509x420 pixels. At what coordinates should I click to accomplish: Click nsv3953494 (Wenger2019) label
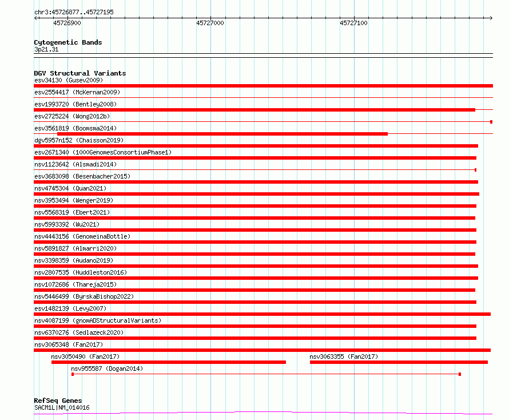(74, 200)
